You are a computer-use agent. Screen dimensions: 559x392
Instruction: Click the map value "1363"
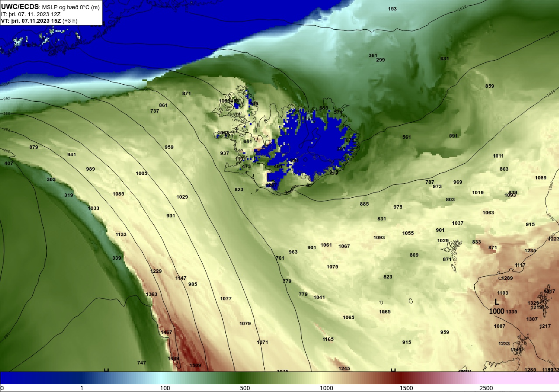pos(152,294)
